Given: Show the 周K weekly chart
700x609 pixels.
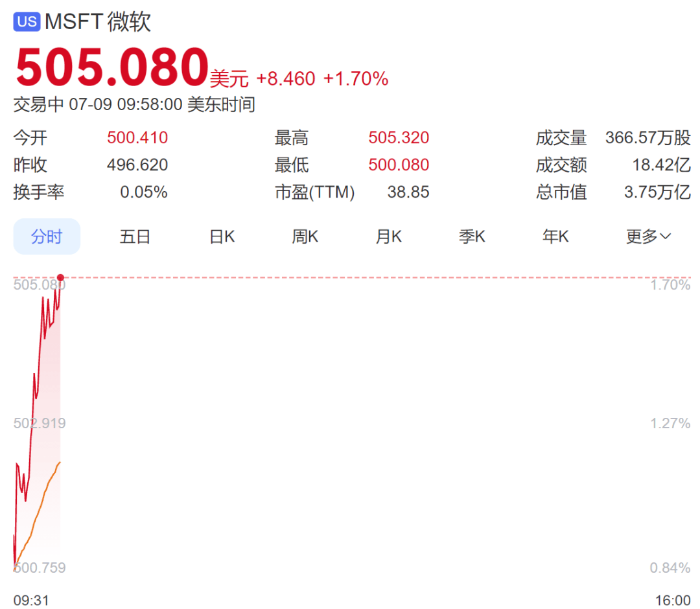Looking at the screenshot, I should [305, 236].
